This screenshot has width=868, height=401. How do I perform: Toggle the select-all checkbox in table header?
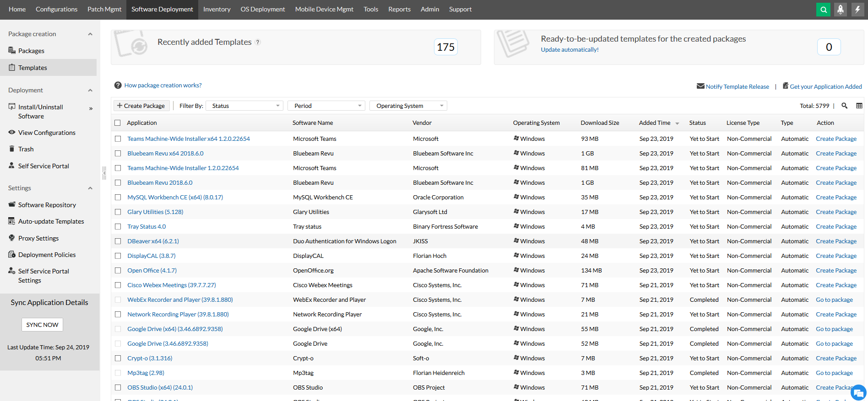118,123
